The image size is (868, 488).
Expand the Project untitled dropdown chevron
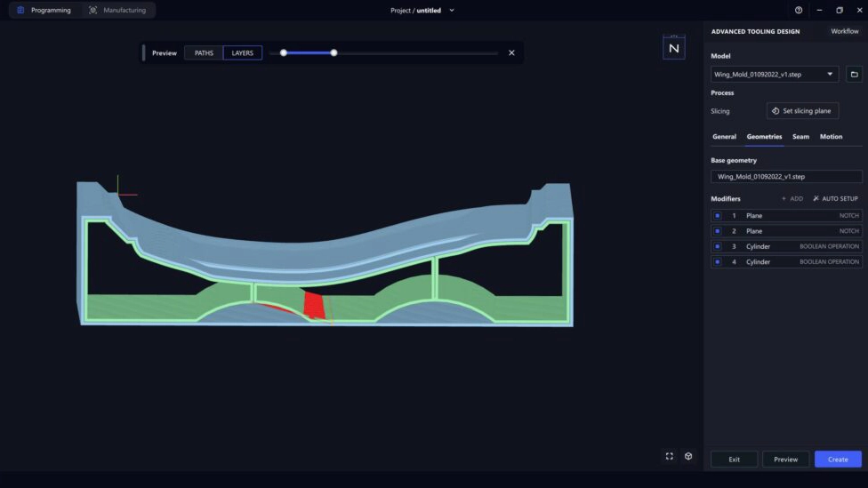[452, 10]
